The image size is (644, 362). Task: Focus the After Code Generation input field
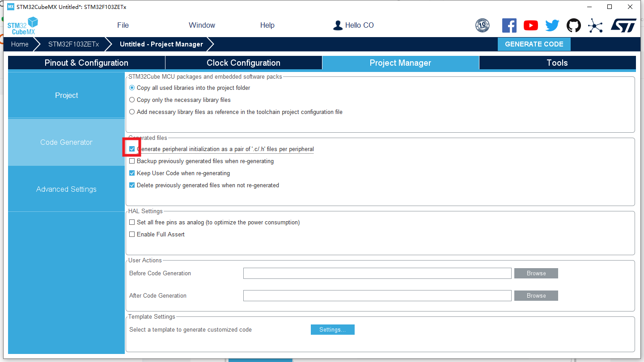tap(377, 296)
